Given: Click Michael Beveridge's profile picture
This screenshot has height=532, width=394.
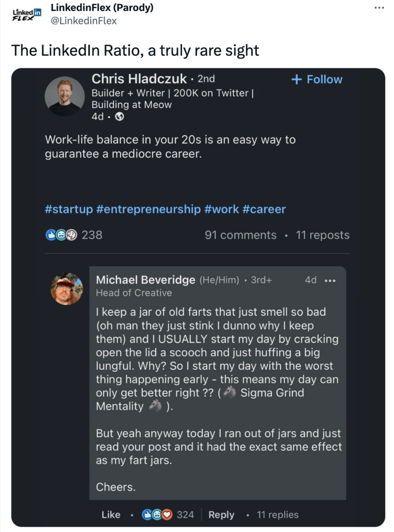Looking at the screenshot, I should pos(67,289).
